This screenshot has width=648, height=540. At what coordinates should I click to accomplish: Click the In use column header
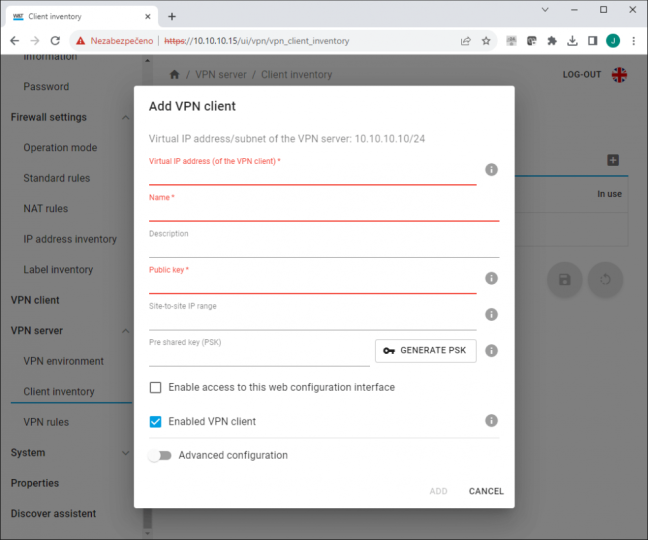(x=609, y=194)
